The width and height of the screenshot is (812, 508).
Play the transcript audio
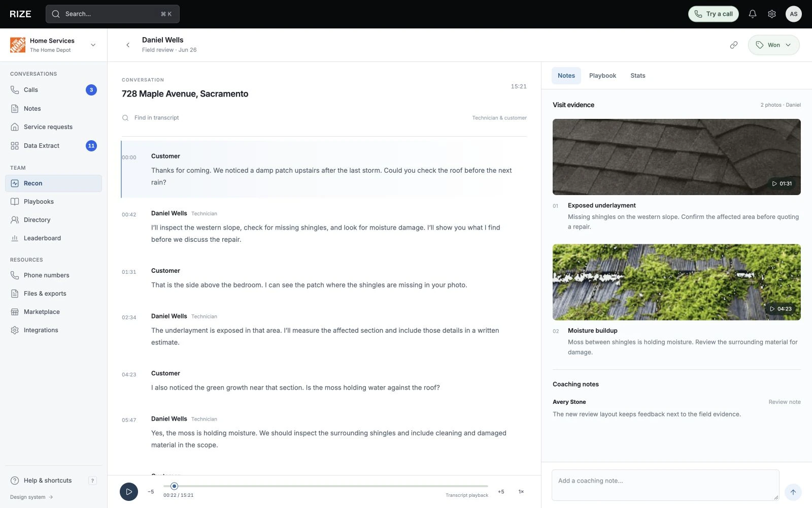pos(129,492)
